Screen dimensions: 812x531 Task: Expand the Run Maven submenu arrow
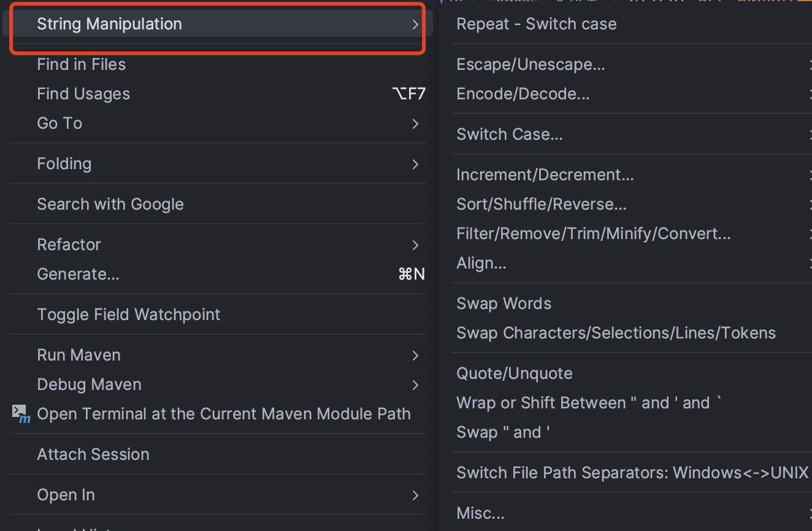[415, 356]
